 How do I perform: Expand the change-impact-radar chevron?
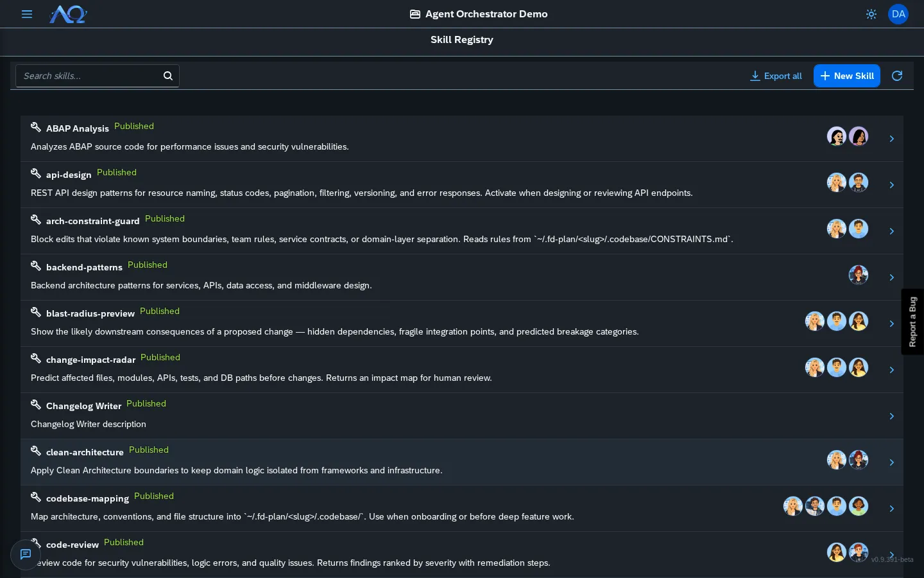pos(892,370)
